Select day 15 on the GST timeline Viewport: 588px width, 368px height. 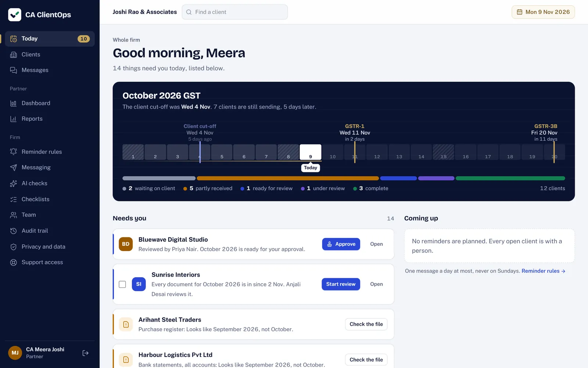(x=444, y=152)
